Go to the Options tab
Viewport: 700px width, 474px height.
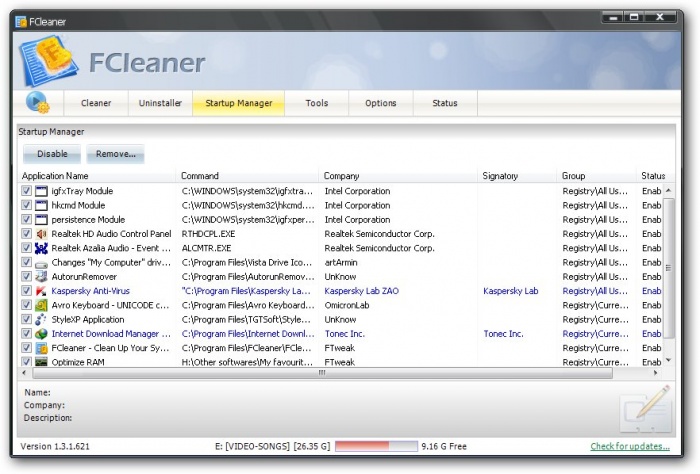[381, 103]
